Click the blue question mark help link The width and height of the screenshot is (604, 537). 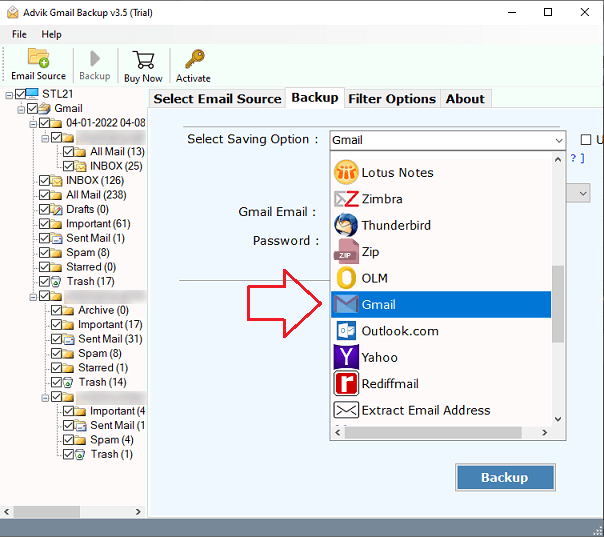573,158
